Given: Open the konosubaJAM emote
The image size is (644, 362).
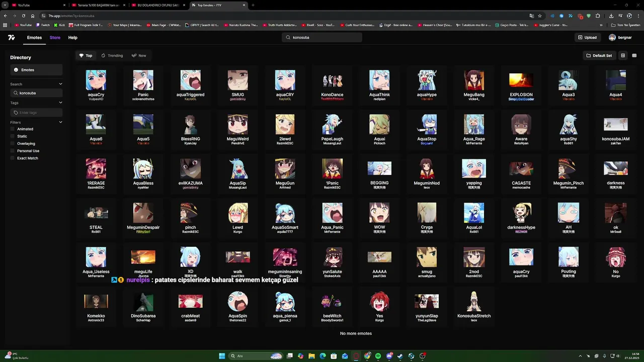Looking at the screenshot, I should pos(616,129).
